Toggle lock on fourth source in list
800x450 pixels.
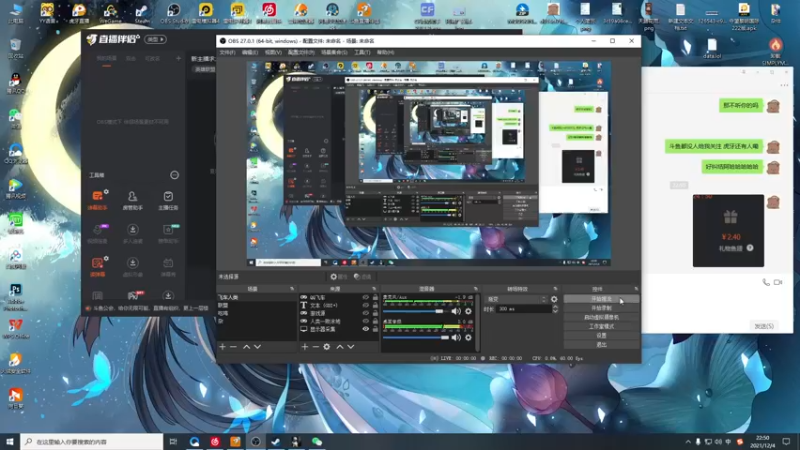375,321
